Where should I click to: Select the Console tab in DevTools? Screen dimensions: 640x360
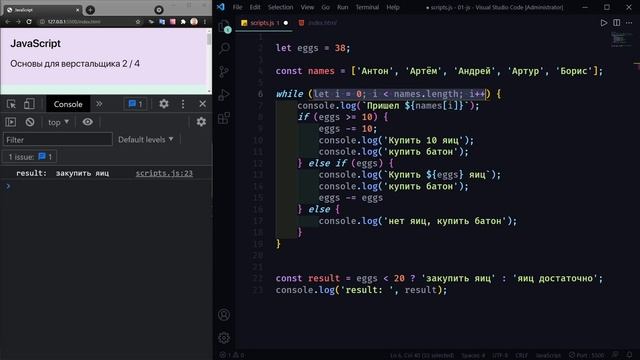[68, 104]
